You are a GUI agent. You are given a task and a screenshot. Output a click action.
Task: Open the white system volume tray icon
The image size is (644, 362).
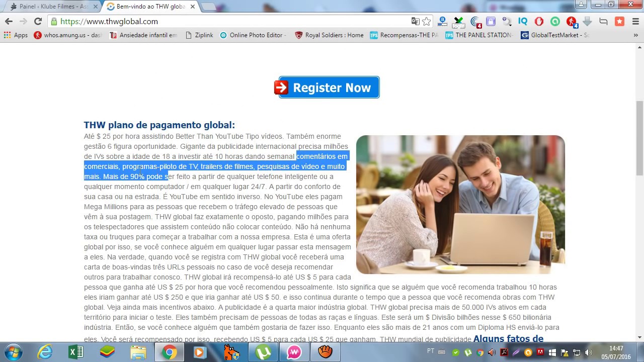tap(589, 352)
